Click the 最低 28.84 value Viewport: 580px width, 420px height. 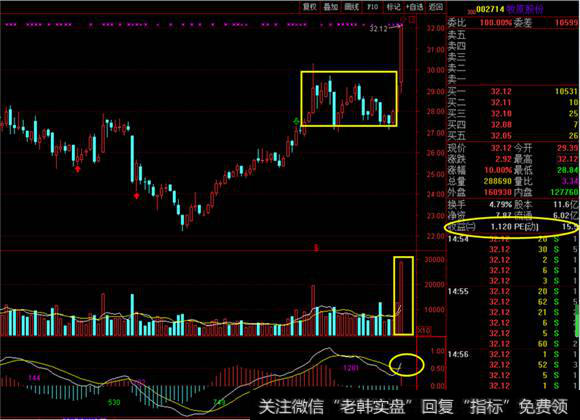(567, 171)
